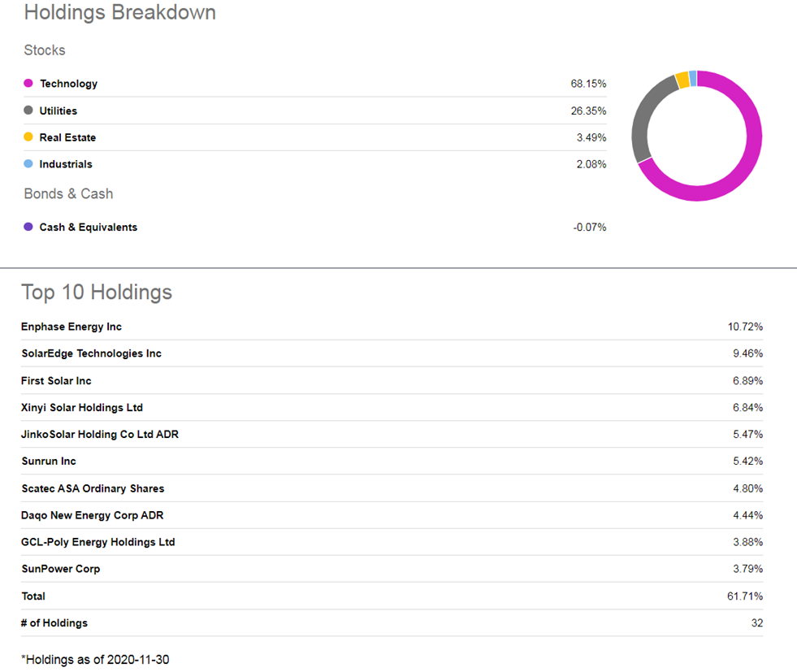Open SolarEdge Technologies Inc holding
This screenshot has height=672, width=797.
click(x=91, y=353)
